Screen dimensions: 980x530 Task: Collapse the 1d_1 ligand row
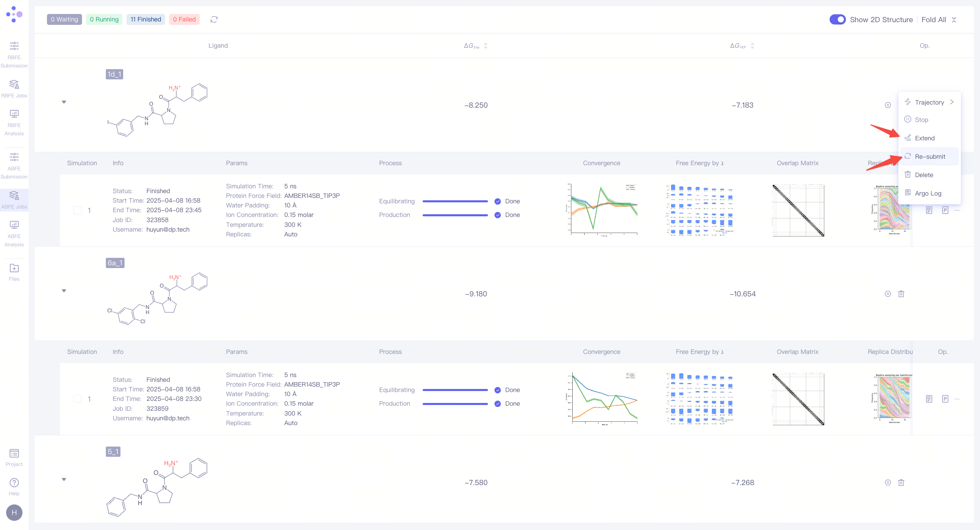[x=64, y=102]
